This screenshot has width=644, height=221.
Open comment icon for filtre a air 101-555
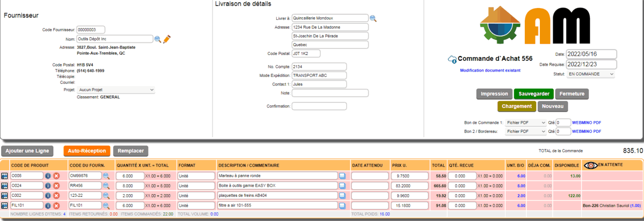[342, 205]
